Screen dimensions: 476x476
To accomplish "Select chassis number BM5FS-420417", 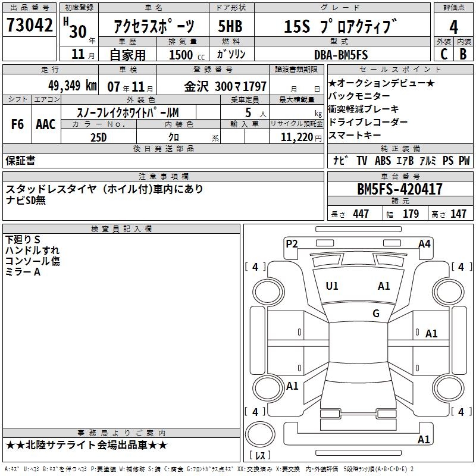I will [x=400, y=189].
